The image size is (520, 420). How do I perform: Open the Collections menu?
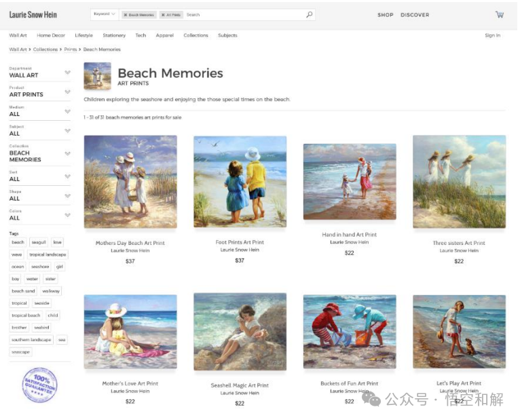pyautogui.click(x=196, y=35)
